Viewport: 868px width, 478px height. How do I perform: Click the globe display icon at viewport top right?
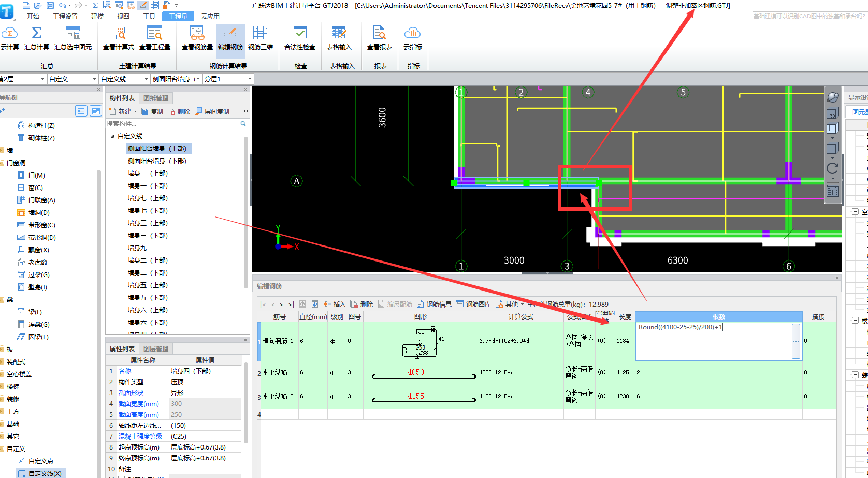[x=833, y=97]
